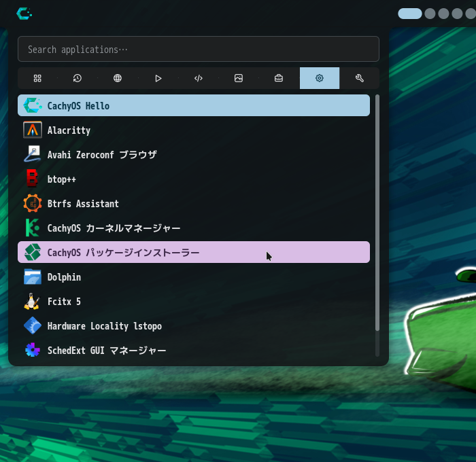Open SchedExt GUI マネージャー label
This screenshot has height=462, width=476.
tap(107, 351)
